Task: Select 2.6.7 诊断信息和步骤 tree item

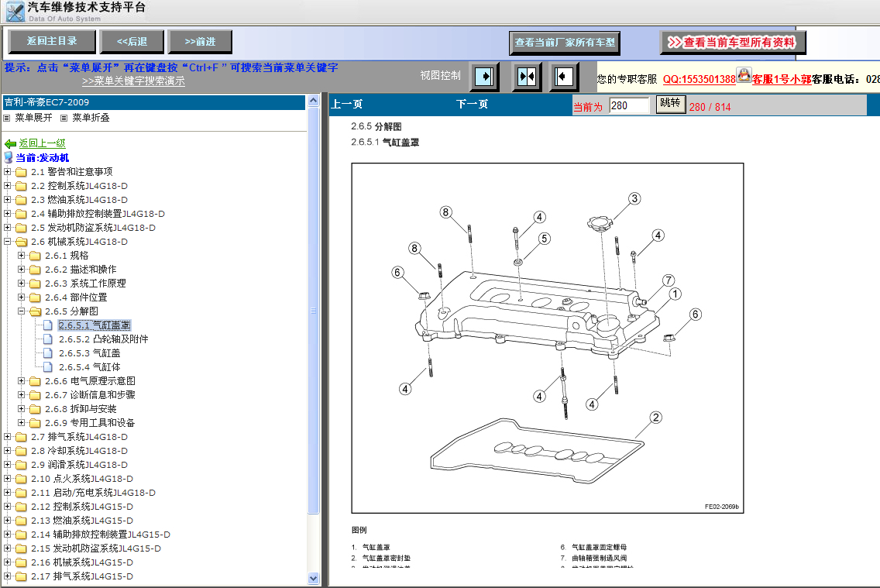Action: [90, 395]
